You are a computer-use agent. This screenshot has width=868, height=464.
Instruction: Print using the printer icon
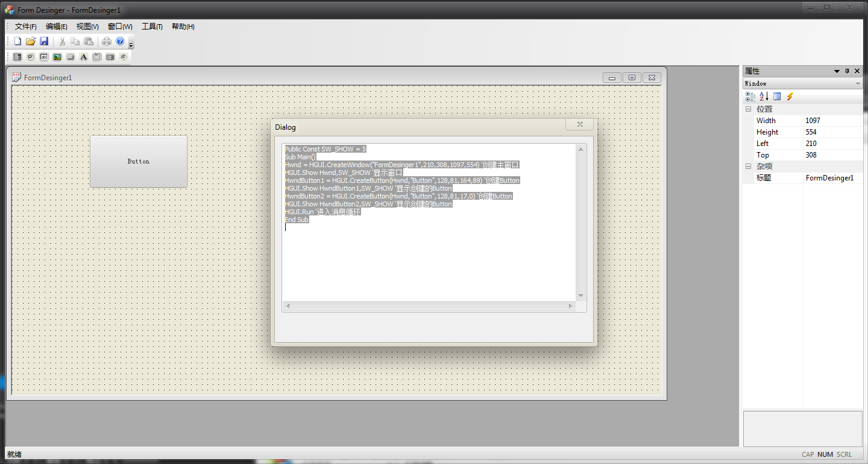[x=107, y=42]
